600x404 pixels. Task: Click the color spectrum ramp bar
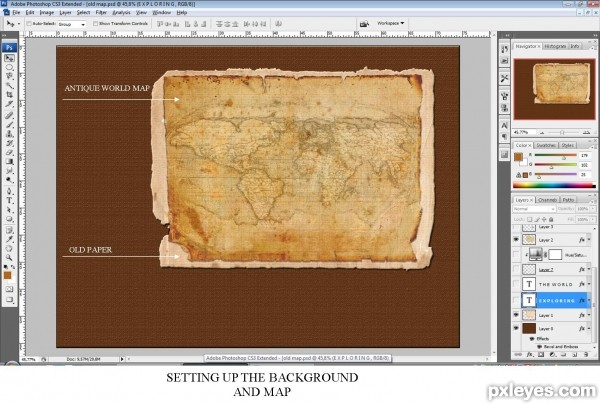click(554, 186)
